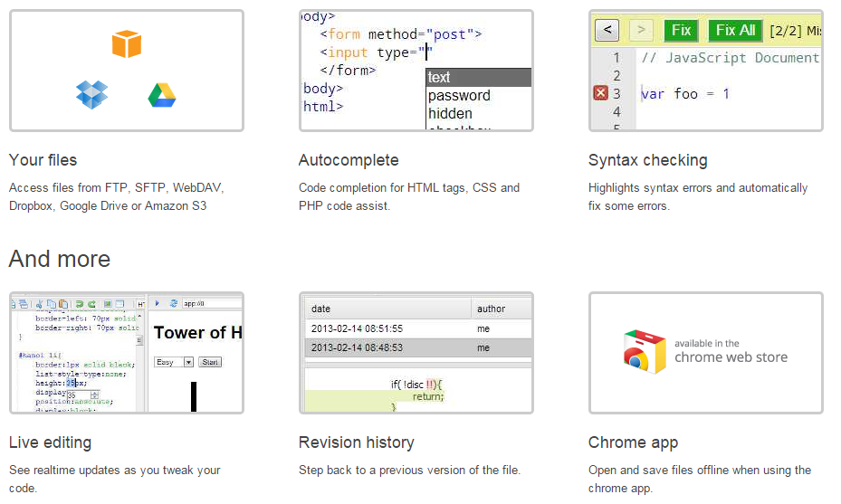
Task: Click the Google Drive triangle icon
Action: 162,95
